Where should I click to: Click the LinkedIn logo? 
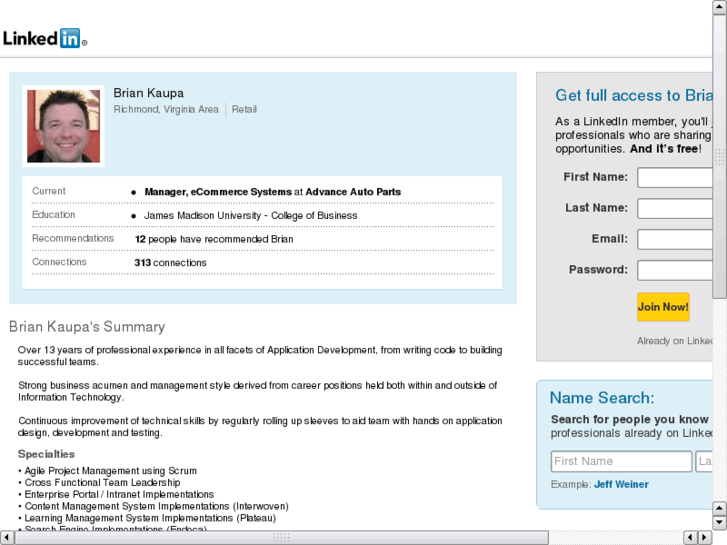pyautogui.click(x=45, y=38)
